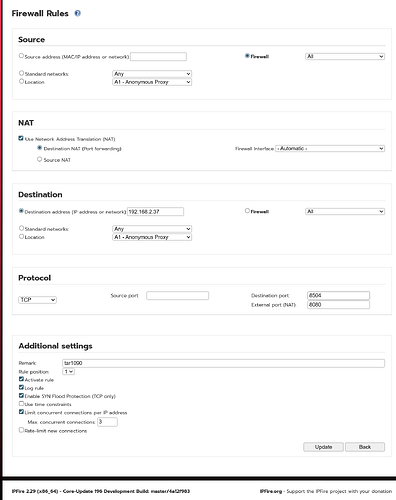This screenshot has width=396, height=500.
Task: Expand Destination Standard networks Any dropdown
Action: (152, 229)
